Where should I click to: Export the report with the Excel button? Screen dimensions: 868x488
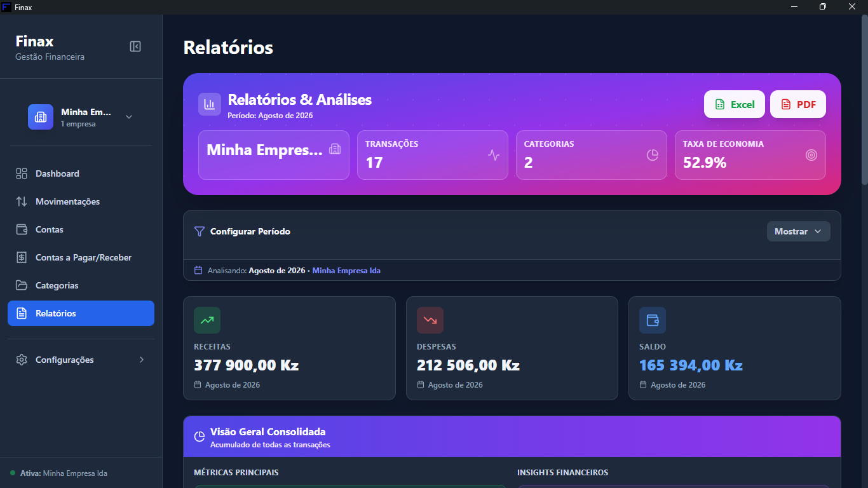coord(735,104)
